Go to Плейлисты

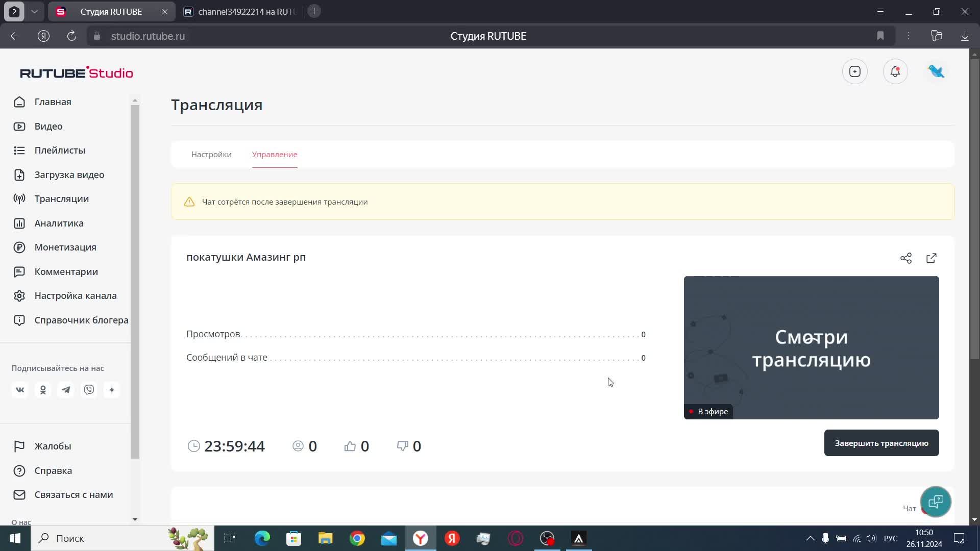50,151
